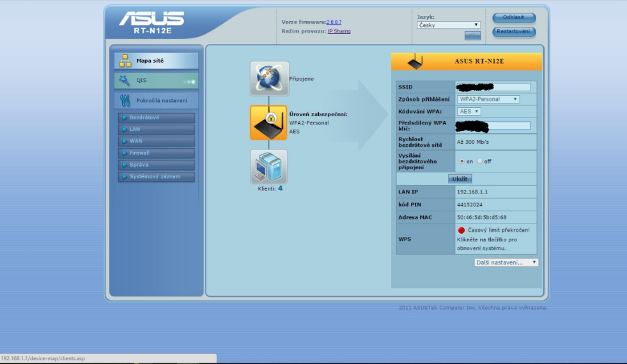Click the Připojeno status text
This screenshot has height=364, width=627.
302,79
